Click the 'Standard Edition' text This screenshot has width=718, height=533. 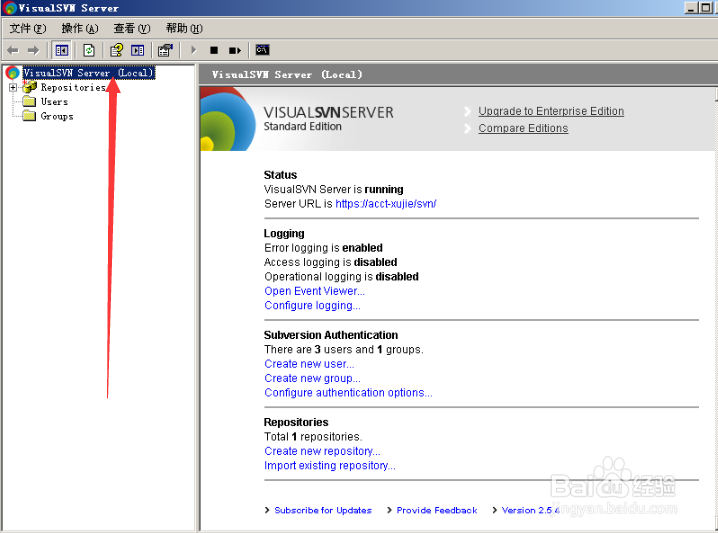tap(302, 126)
